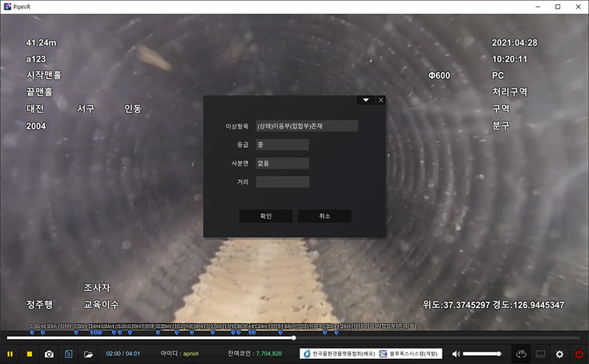This screenshot has height=364, width=589.
Task: Select the rightmost defect marker on timeline
Action: point(336,332)
